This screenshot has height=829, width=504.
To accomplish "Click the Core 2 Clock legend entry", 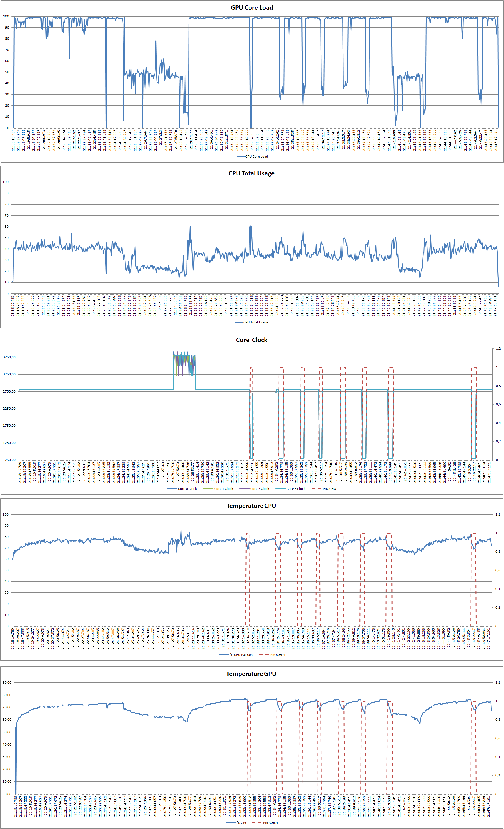I will pyautogui.click(x=254, y=488).
